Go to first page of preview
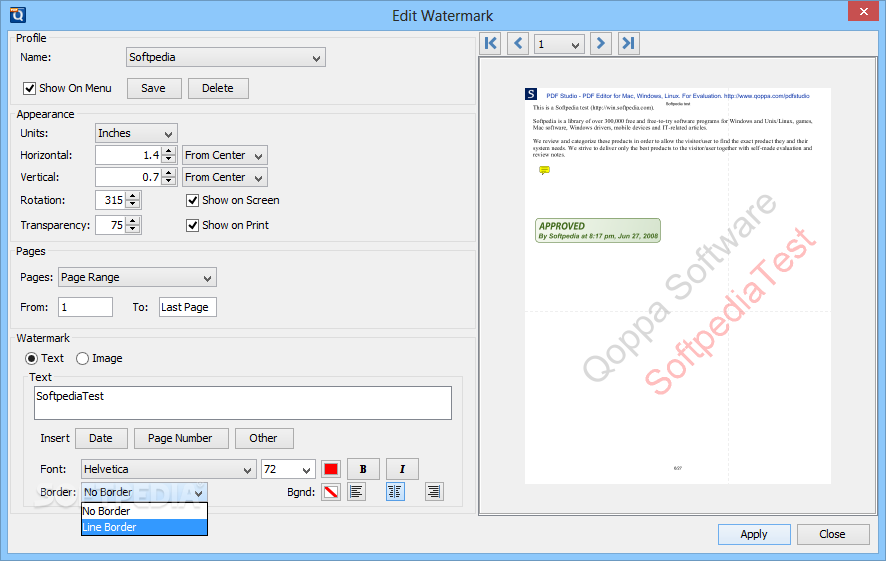Viewport: 886px width, 561px height. [x=490, y=44]
